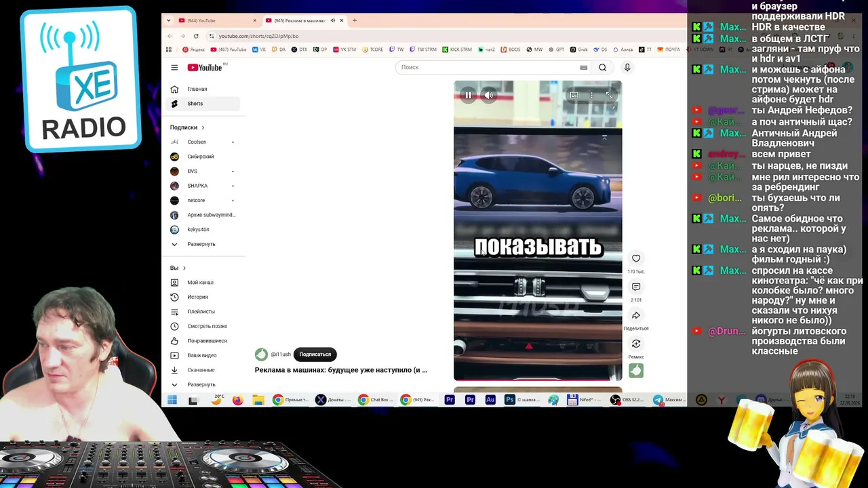This screenshot has width=868, height=488.
Task: Share the Shorts video
Action: (x=636, y=315)
